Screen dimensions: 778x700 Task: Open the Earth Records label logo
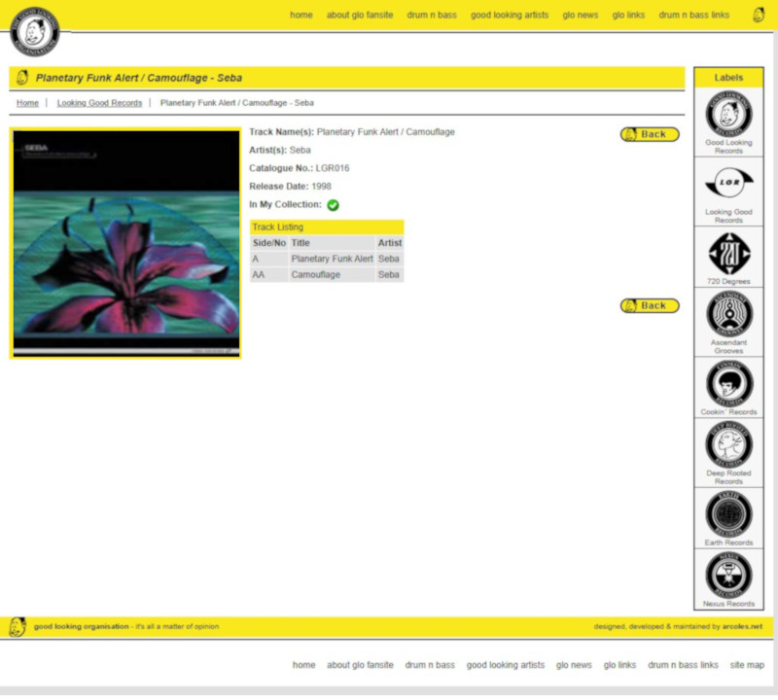click(x=728, y=514)
